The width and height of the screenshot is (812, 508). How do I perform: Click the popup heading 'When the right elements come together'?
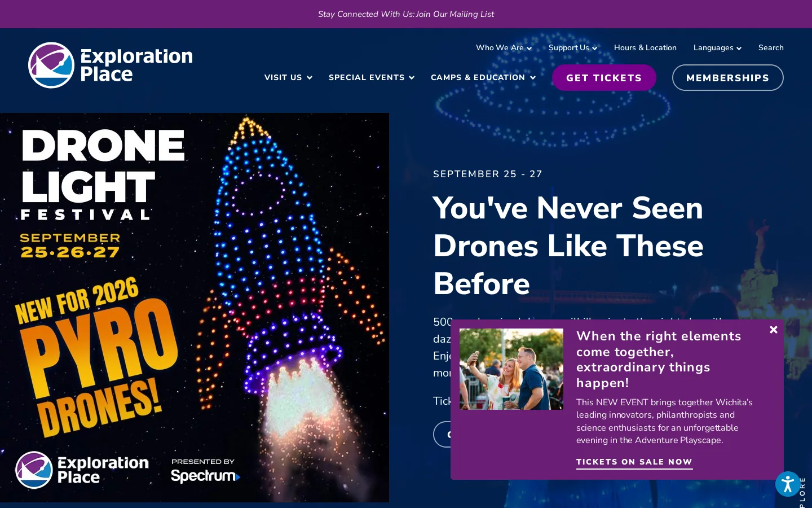(x=659, y=360)
